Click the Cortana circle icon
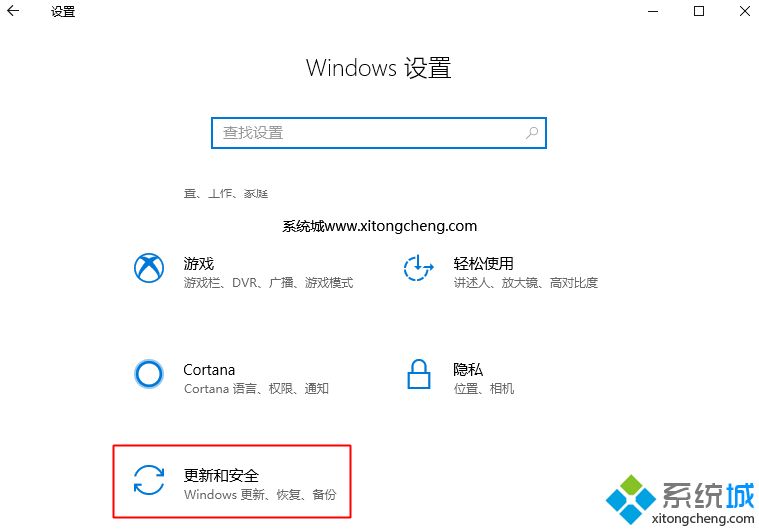The height and width of the screenshot is (529, 759). [x=149, y=374]
